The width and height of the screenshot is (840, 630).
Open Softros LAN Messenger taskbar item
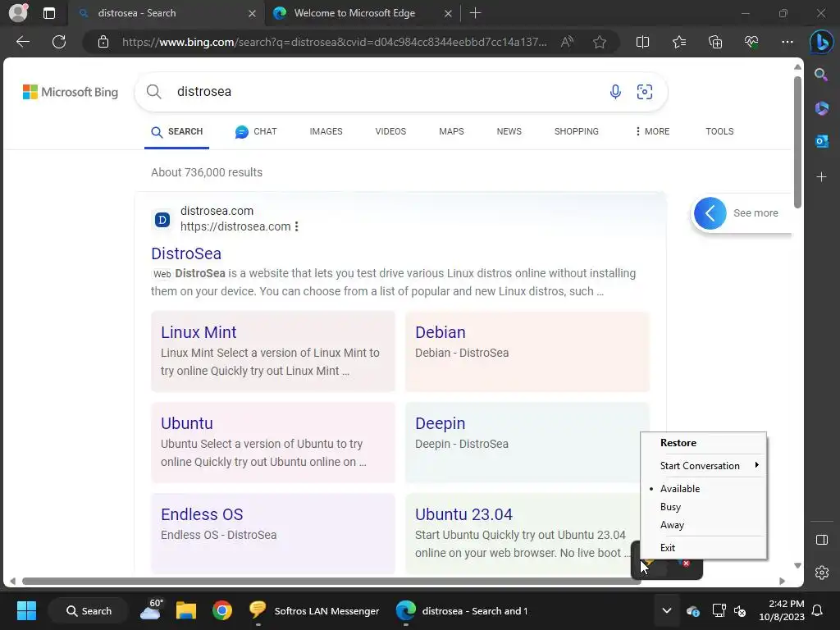click(x=314, y=610)
